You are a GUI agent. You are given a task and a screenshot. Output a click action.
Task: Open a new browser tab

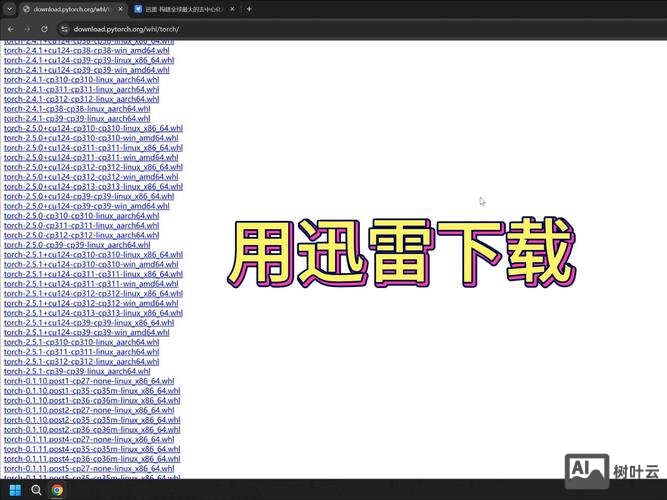pos(249,9)
